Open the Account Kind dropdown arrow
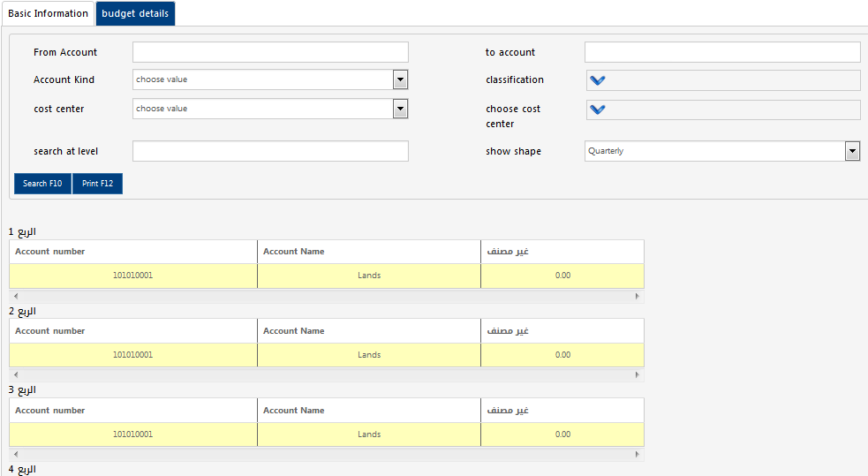 (x=400, y=79)
